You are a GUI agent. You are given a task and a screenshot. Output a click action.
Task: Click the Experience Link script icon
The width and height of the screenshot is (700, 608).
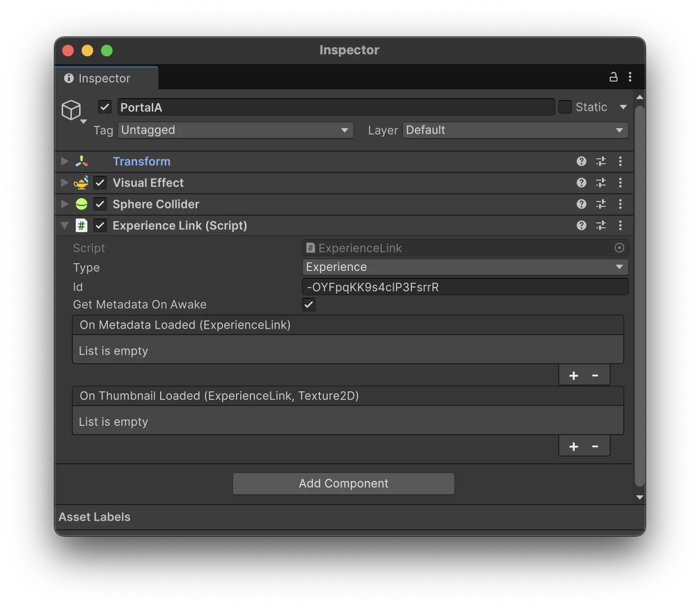coord(82,225)
